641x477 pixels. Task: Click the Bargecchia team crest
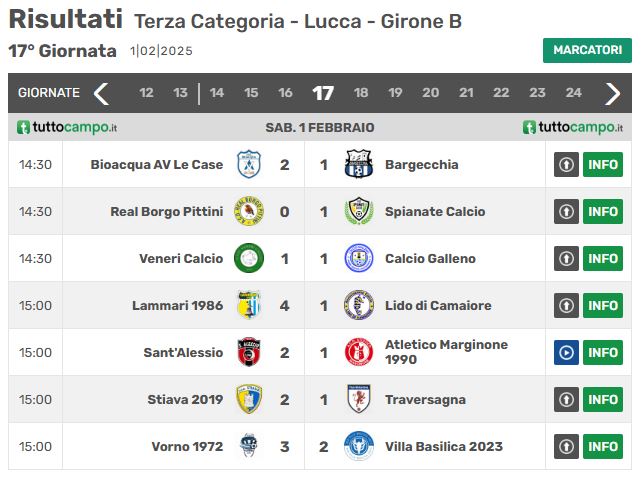click(359, 164)
